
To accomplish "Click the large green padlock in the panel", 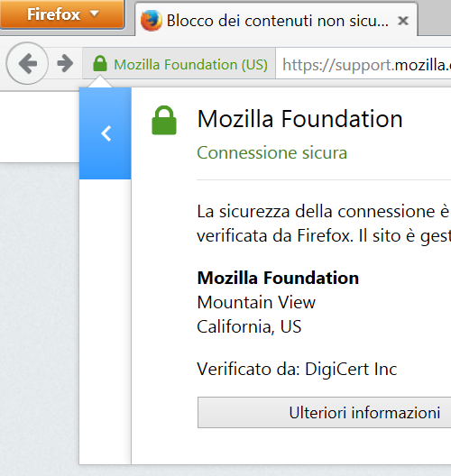I will pyautogui.click(x=164, y=120).
